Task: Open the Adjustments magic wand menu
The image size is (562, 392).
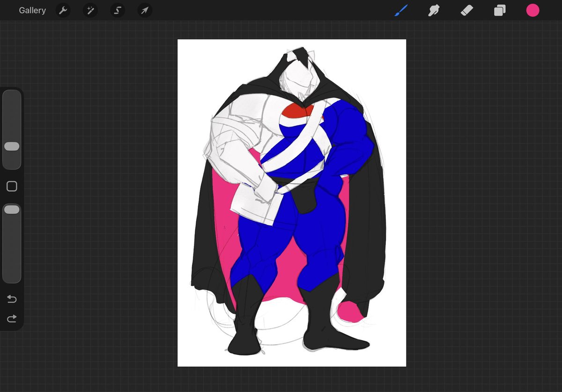Action: tap(90, 10)
